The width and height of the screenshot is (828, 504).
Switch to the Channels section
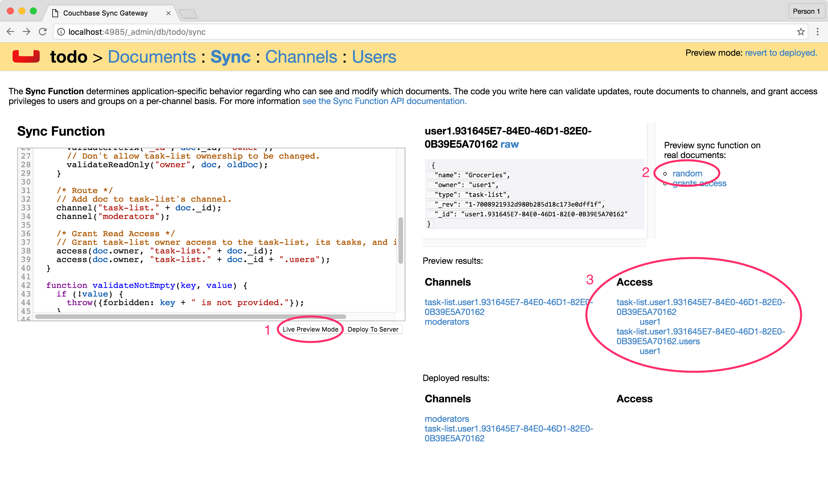tap(301, 56)
